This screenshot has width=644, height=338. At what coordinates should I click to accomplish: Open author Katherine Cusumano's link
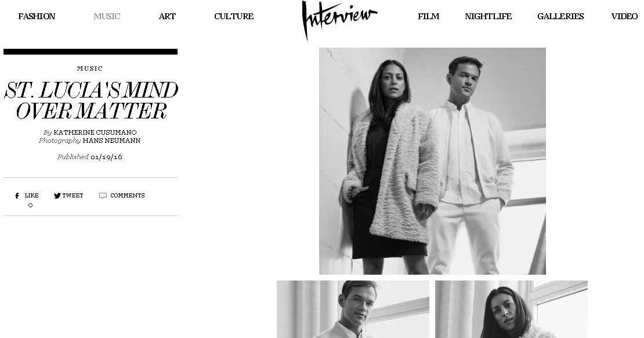click(x=95, y=132)
